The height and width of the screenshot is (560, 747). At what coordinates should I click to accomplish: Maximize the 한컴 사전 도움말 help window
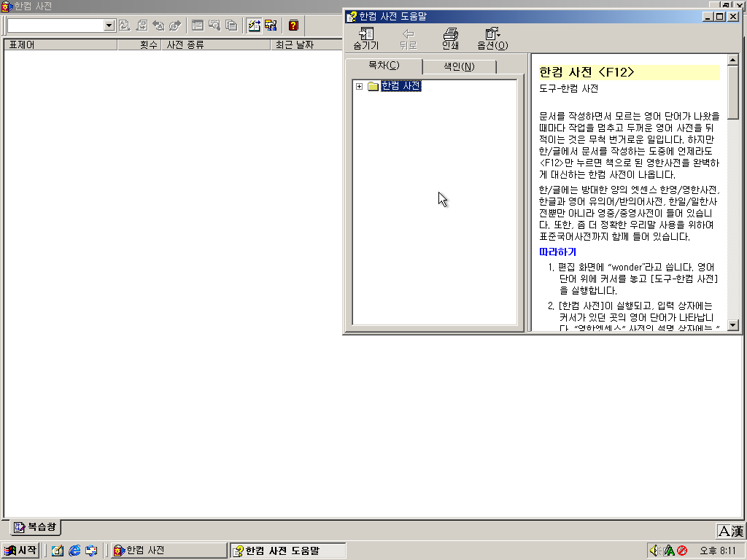click(720, 17)
